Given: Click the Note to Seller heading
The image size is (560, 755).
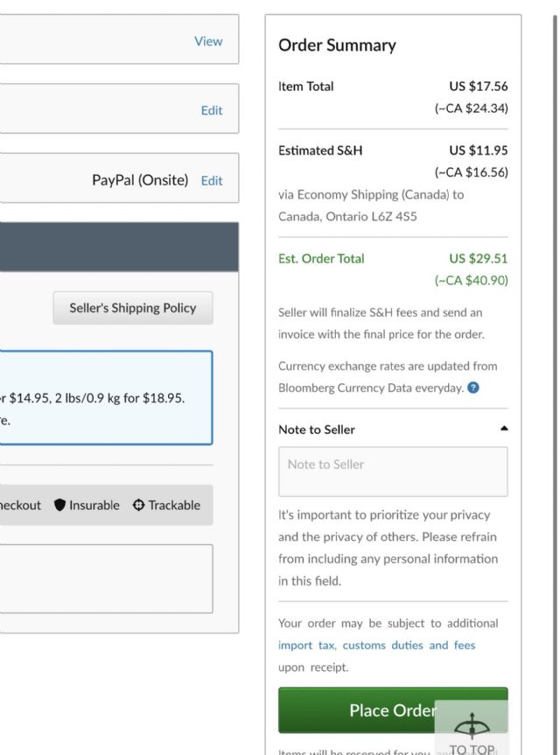Looking at the screenshot, I should (x=317, y=430).
